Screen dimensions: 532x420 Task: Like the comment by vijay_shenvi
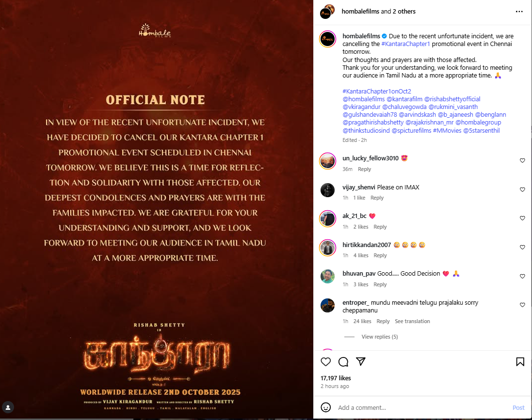coord(522,189)
